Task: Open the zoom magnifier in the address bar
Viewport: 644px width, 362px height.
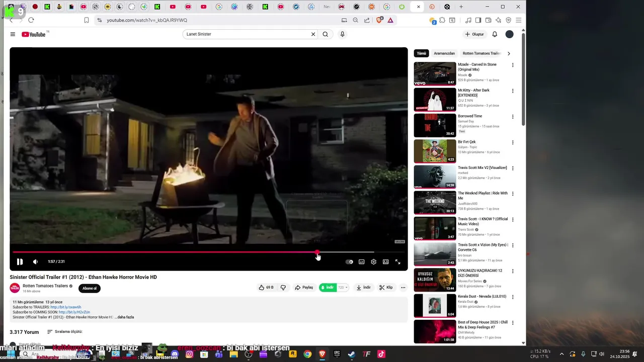Action: click(x=355, y=20)
